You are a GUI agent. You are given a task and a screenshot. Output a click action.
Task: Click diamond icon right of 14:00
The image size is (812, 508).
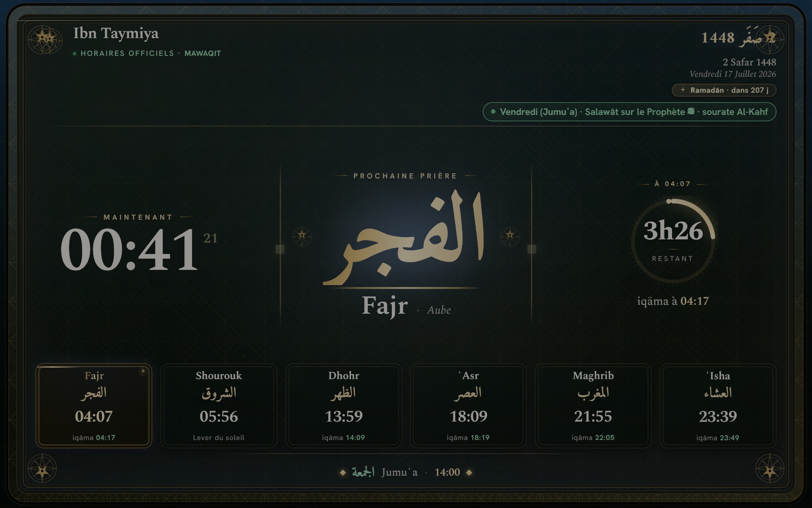point(469,473)
